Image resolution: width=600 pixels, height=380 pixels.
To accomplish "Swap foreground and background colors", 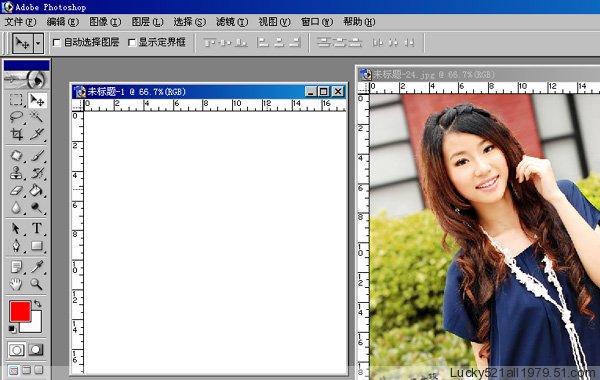I will tap(38, 304).
